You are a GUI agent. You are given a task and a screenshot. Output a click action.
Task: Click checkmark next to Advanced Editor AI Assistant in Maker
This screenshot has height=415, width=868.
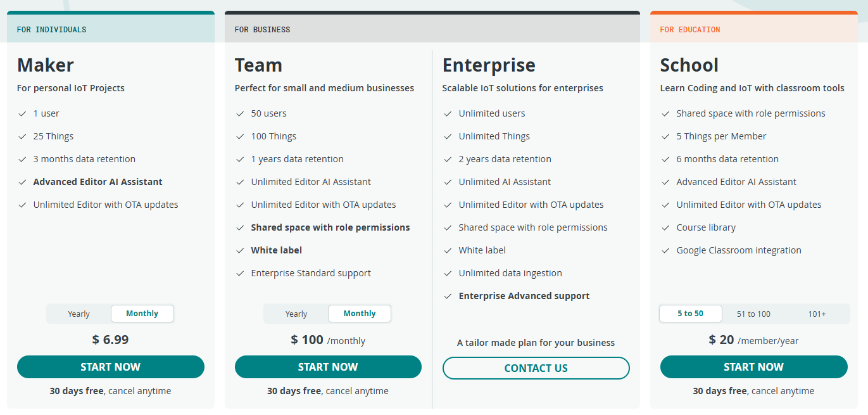point(22,182)
